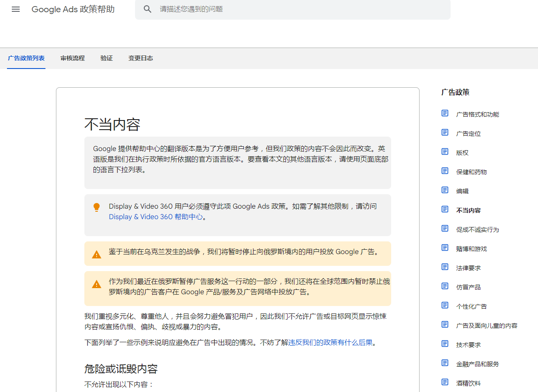Image resolution: width=538 pixels, height=392 pixels.
Task: Go to the 变更日志 tab
Action: coord(141,58)
